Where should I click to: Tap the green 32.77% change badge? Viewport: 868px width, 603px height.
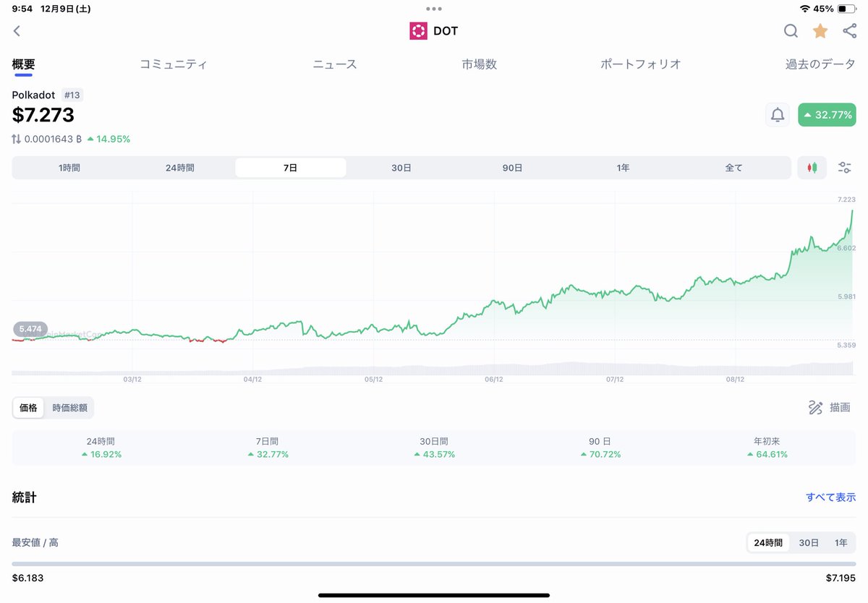827,115
